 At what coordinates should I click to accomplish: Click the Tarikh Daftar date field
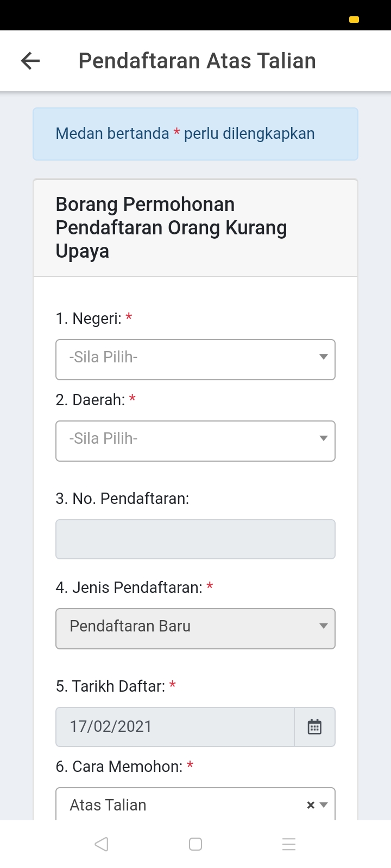click(x=175, y=727)
